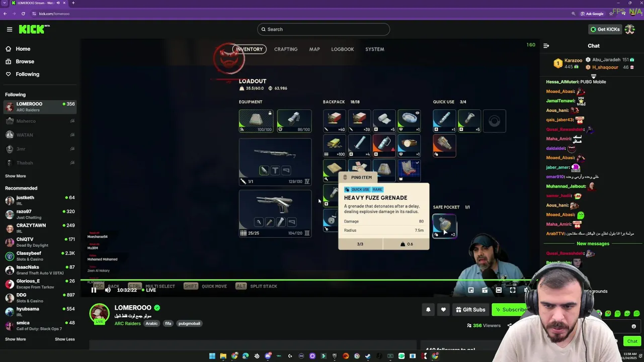
Task: Open recommended channel smica
Action: tap(40, 325)
